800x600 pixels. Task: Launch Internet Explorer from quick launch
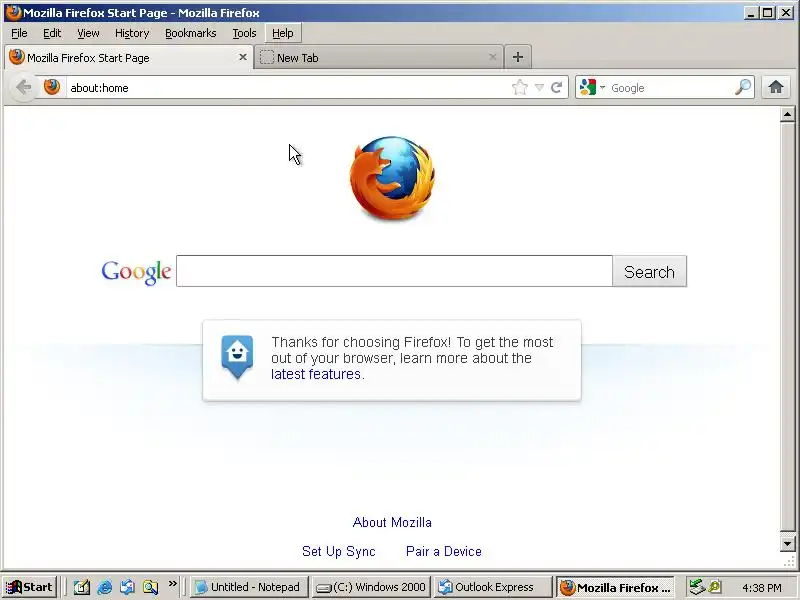[105, 587]
